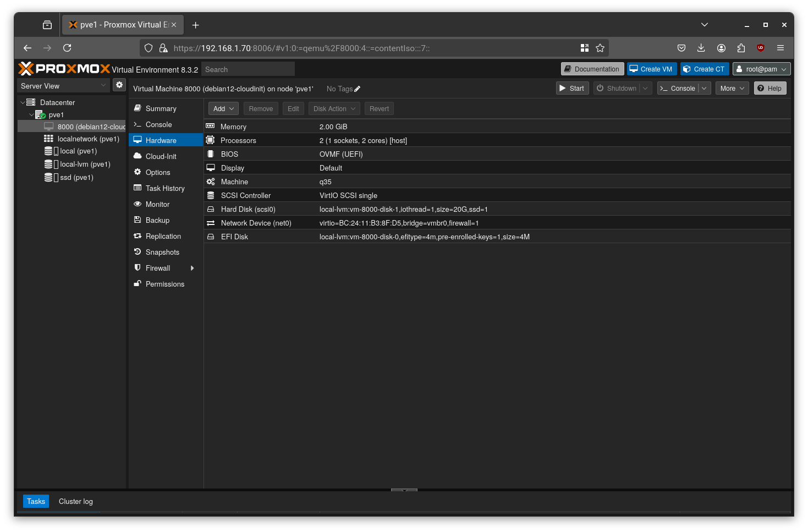Open the view options gear icon
The width and height of the screenshot is (808, 532).
click(x=119, y=85)
